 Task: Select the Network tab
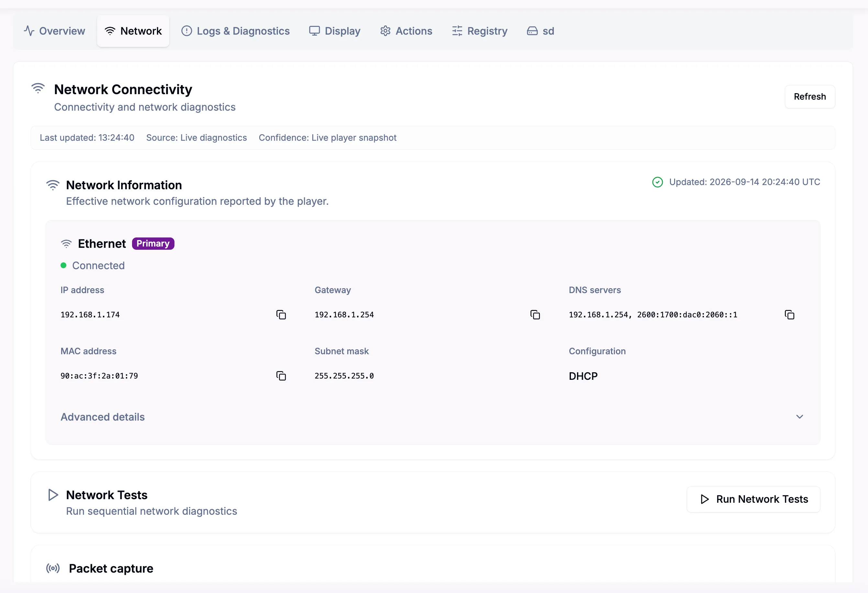(x=133, y=31)
